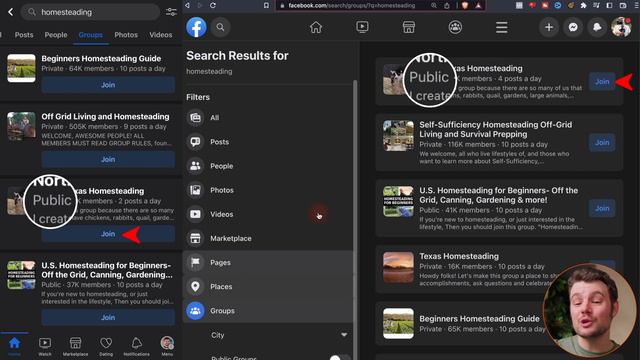
Task: Go to Home icon in Facebook top nav
Action: [316, 27]
